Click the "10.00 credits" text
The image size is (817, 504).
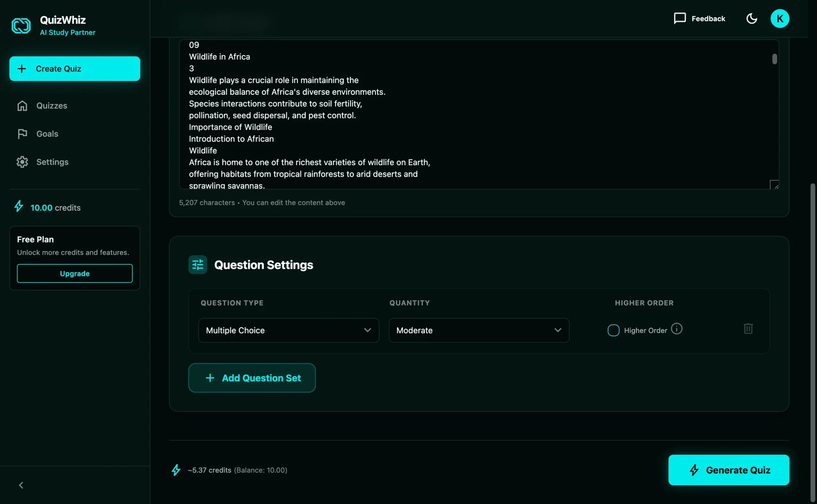pyautogui.click(x=56, y=208)
